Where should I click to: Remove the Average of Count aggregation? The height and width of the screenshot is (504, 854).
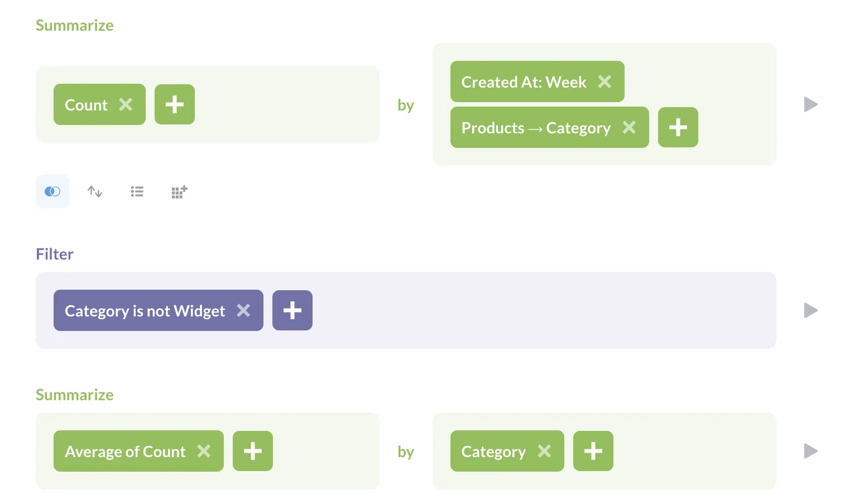click(x=204, y=451)
